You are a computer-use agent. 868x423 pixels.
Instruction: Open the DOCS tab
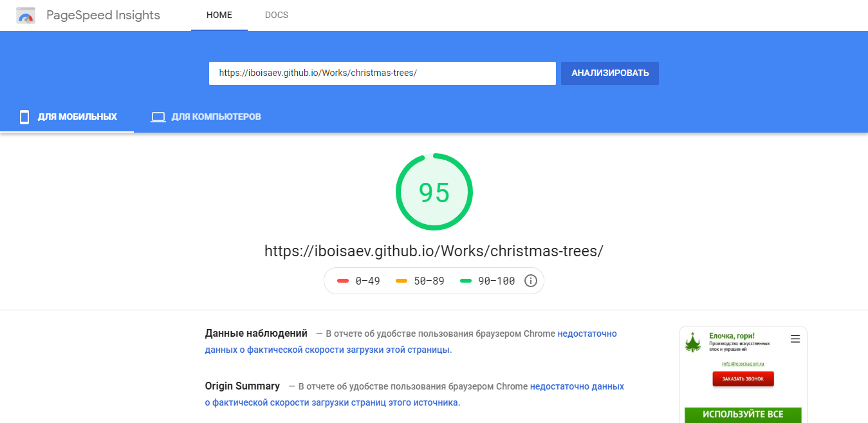coord(277,15)
